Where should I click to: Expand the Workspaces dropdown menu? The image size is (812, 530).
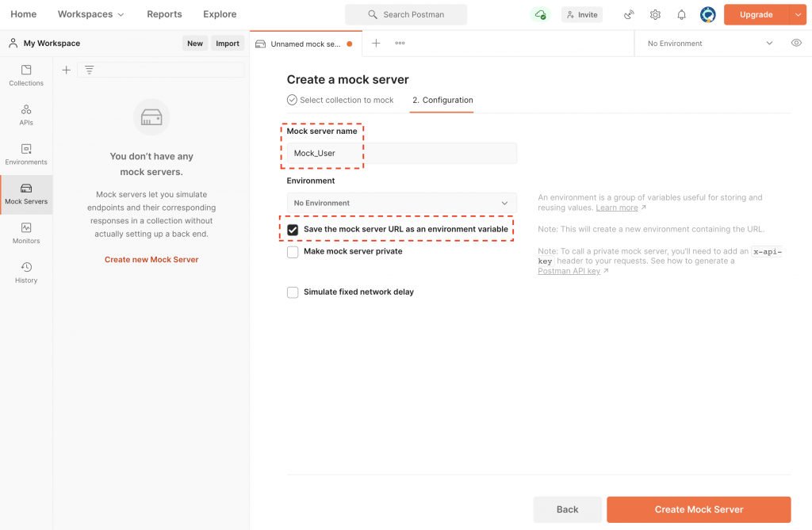click(x=90, y=14)
